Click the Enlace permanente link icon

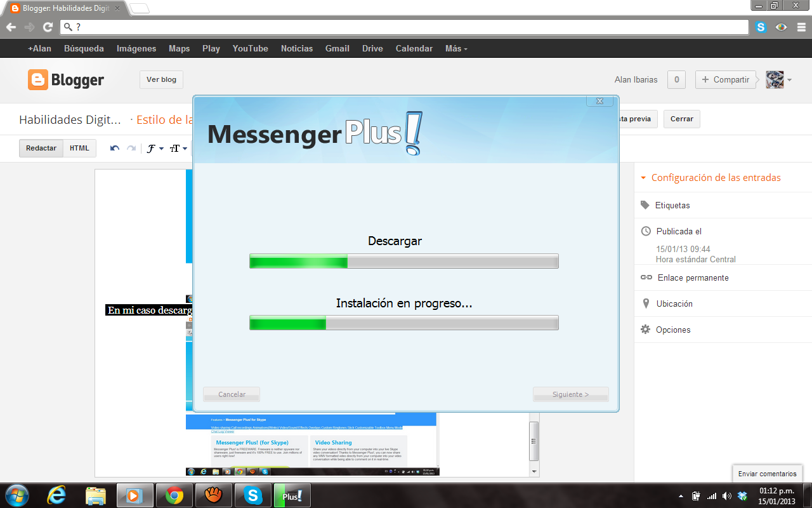646,277
